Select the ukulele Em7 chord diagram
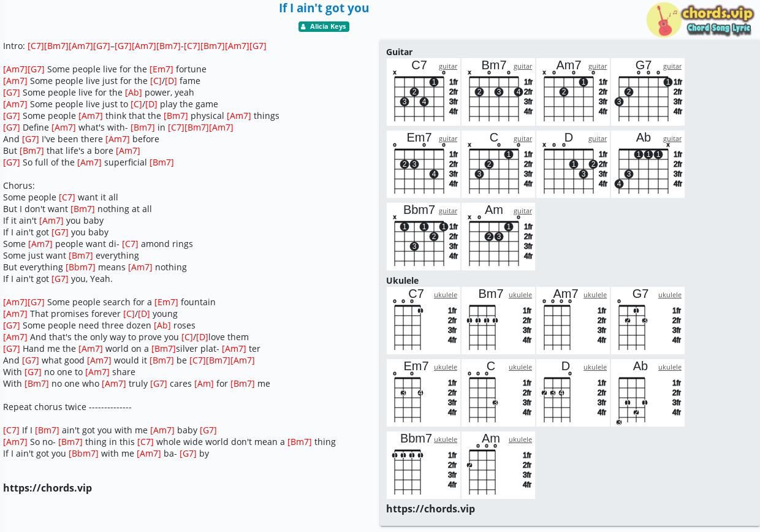Viewport: 760px width, 532px height. pyautogui.click(x=424, y=393)
